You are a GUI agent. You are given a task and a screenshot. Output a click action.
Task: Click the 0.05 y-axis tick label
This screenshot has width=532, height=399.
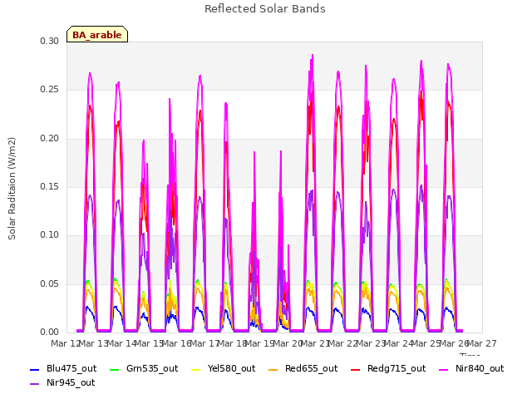coord(50,283)
